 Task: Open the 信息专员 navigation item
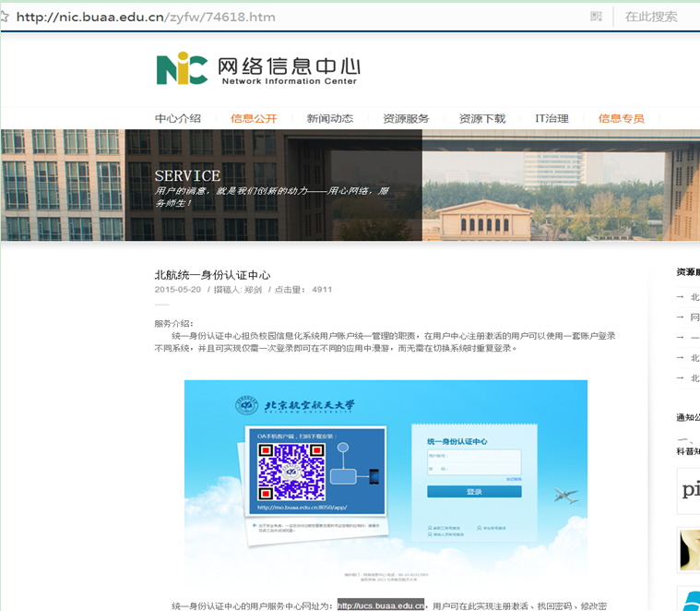[x=621, y=118]
